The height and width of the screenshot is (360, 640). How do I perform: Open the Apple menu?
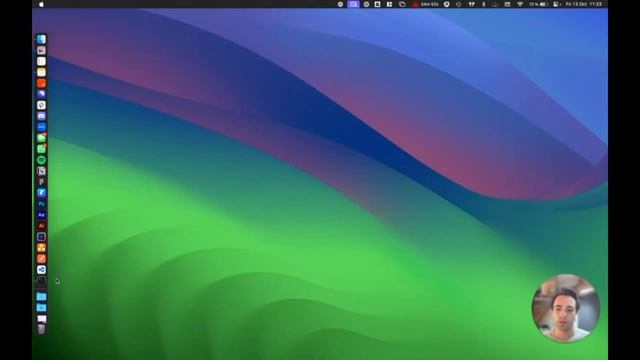tap(41, 4)
